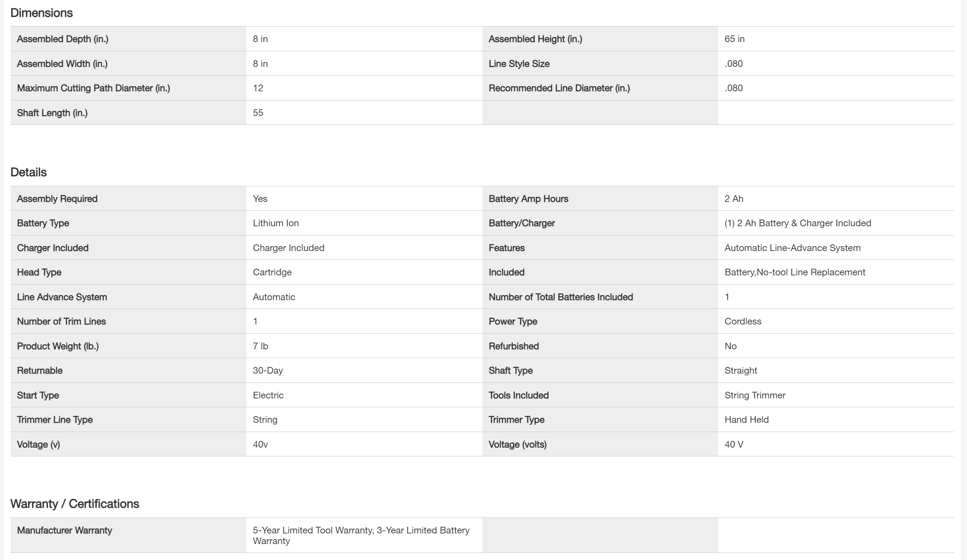This screenshot has width=967, height=560.
Task: Click the Automatic Line-Advance System feature value
Action: click(x=792, y=248)
